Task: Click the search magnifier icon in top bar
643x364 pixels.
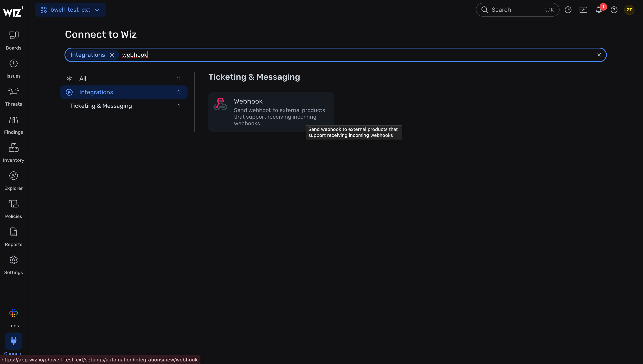Action: coord(485,10)
